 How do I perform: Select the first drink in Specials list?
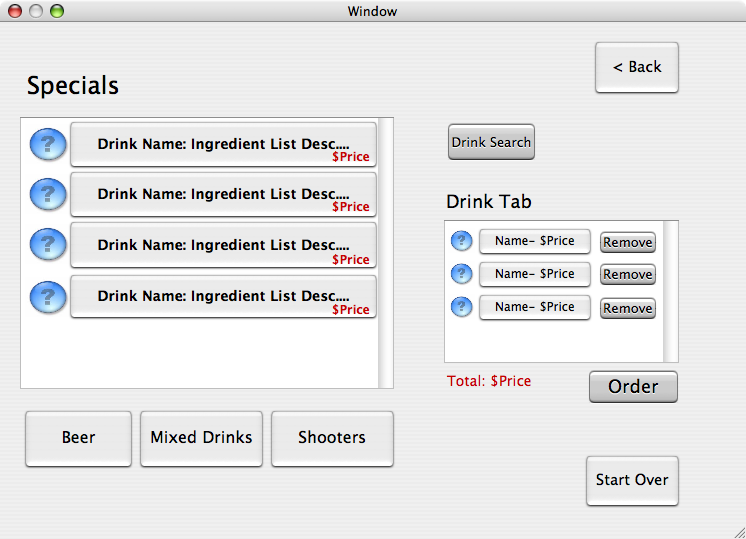point(223,145)
